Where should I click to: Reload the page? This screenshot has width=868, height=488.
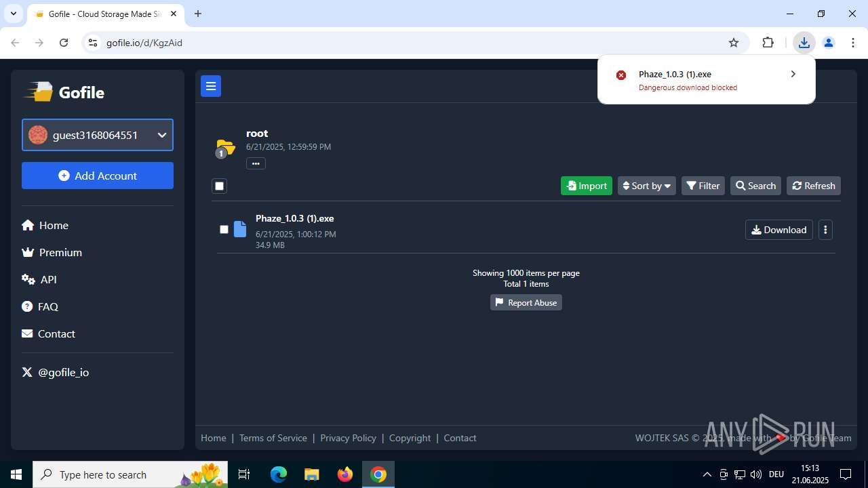tap(64, 43)
